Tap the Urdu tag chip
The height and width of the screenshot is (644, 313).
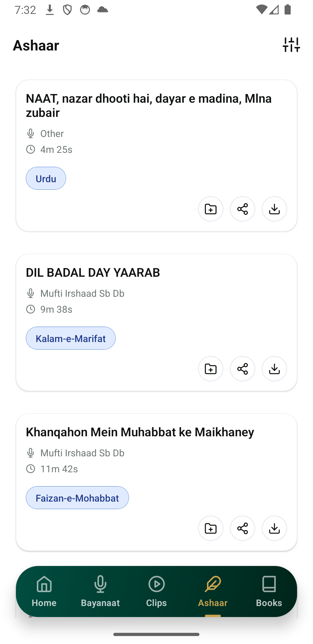[46, 178]
